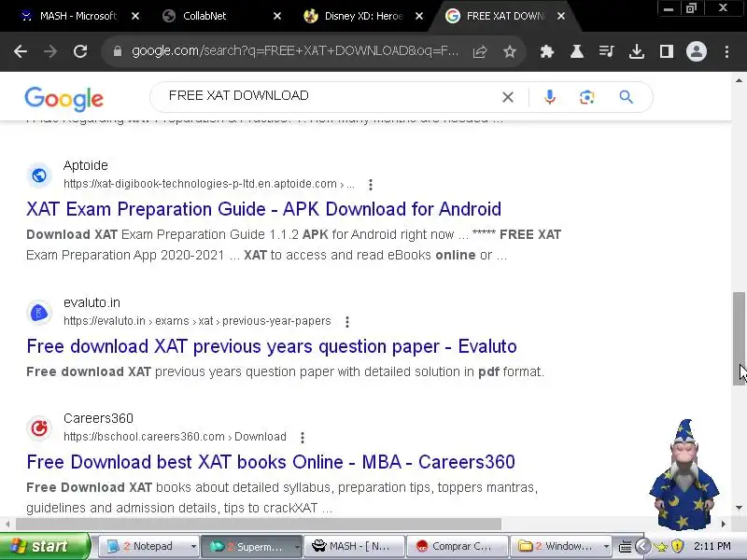Reload the current page
The height and width of the screenshot is (560, 747).
point(80,51)
